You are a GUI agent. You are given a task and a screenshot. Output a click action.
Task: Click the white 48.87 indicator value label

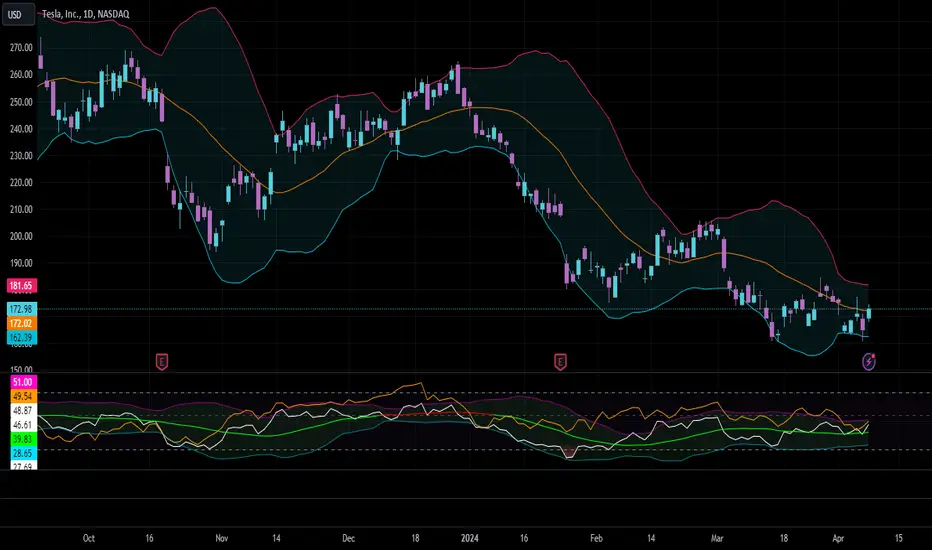[x=23, y=411]
